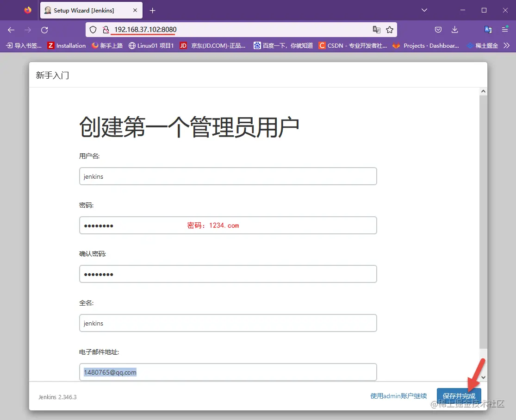
Task: Minimize the Firefox window
Action: (x=463, y=10)
